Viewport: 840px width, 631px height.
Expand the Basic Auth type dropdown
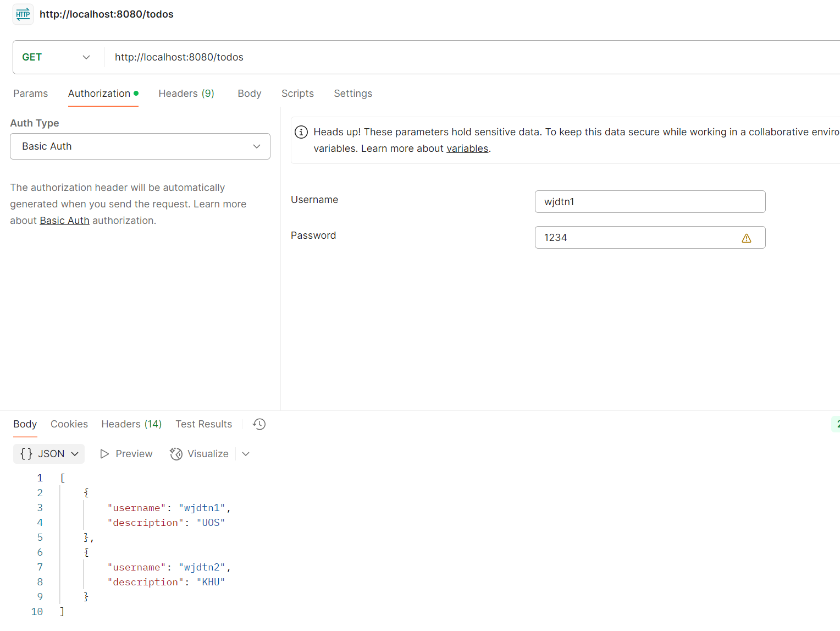click(x=140, y=146)
